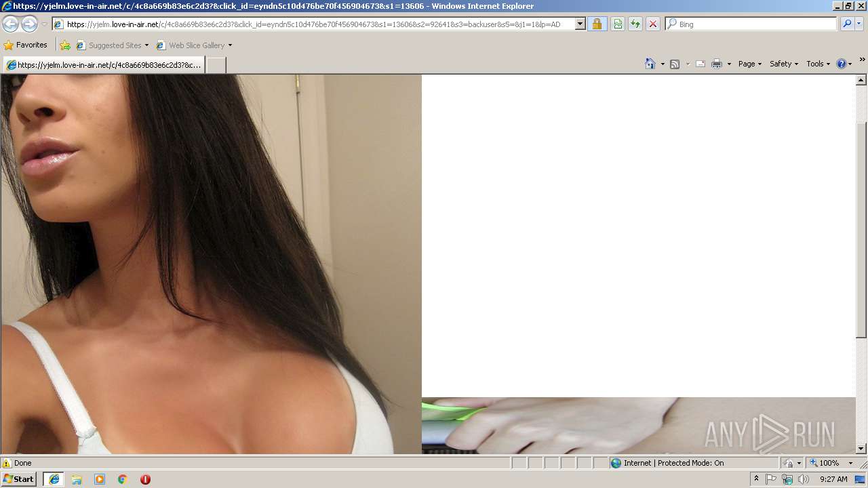Open the Tools menu

(818, 64)
